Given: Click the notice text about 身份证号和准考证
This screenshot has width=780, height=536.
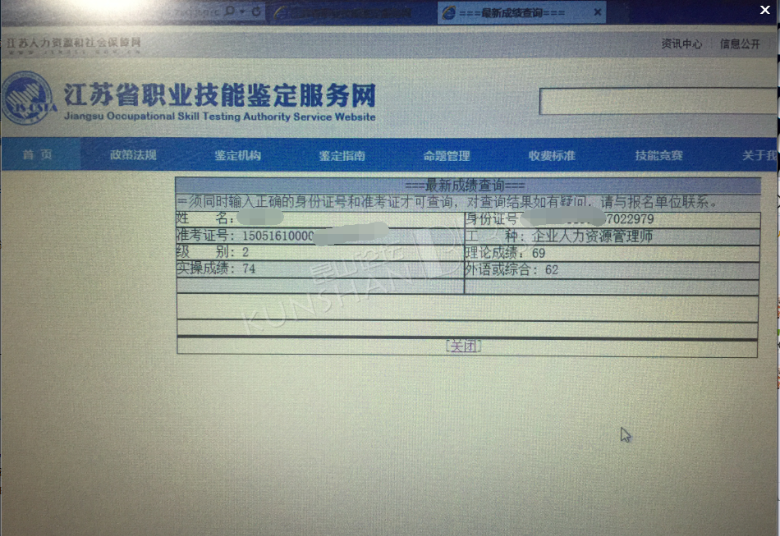Looking at the screenshot, I should pyautogui.click(x=448, y=202).
